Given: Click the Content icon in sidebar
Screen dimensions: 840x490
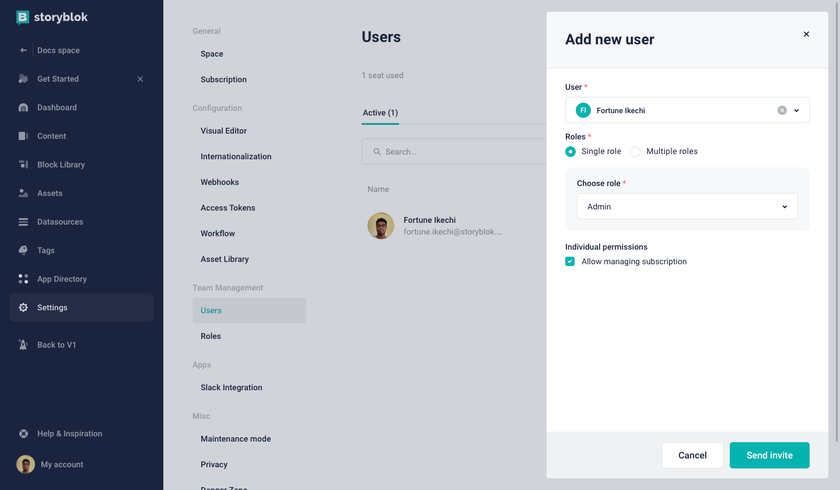Looking at the screenshot, I should pyautogui.click(x=23, y=136).
